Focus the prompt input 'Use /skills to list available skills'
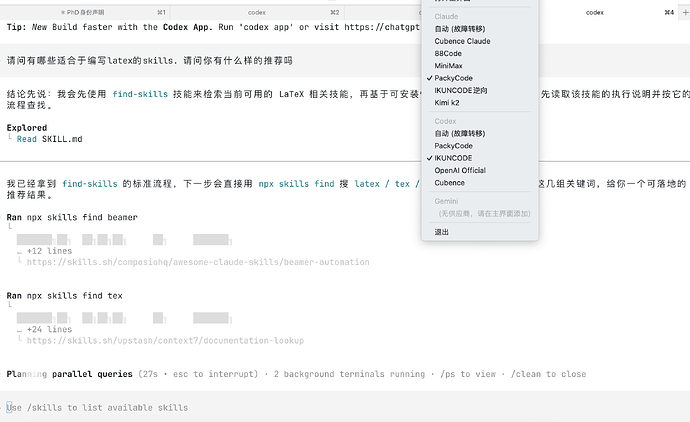 tap(345, 407)
